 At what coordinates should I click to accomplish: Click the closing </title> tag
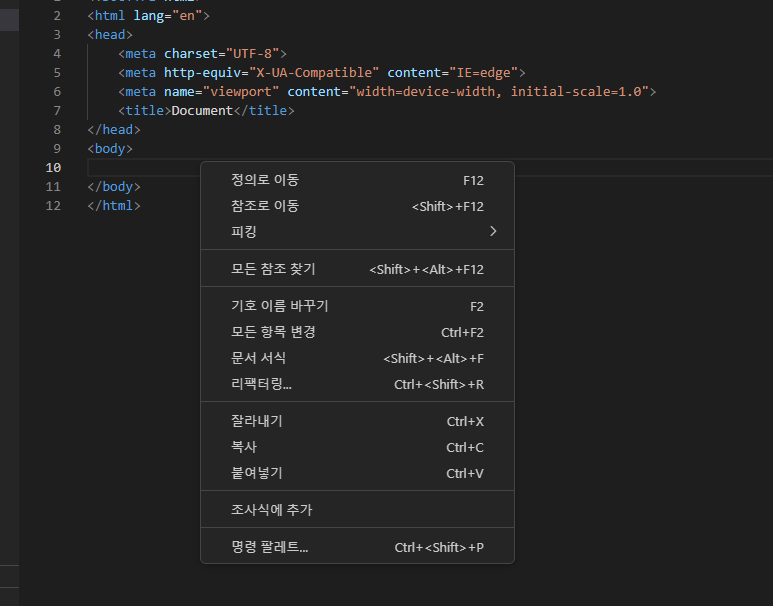[264, 110]
